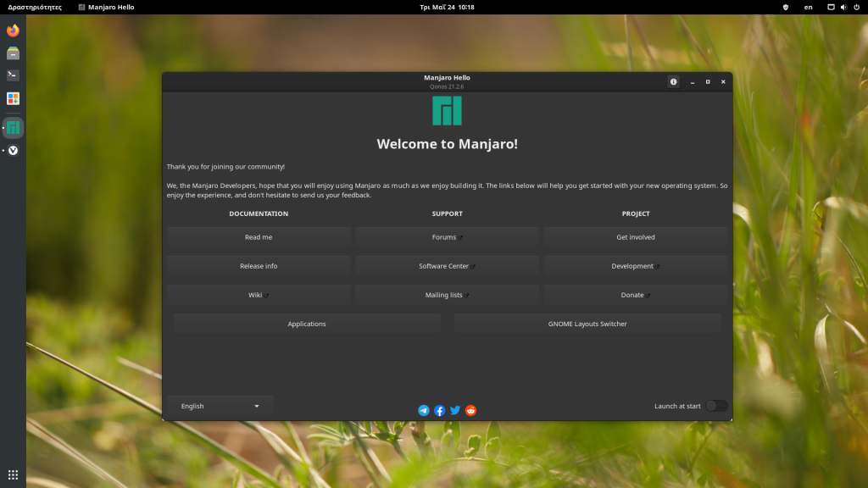Open the terminal from the dock
The width and height of the screenshot is (868, 488).
(12, 75)
